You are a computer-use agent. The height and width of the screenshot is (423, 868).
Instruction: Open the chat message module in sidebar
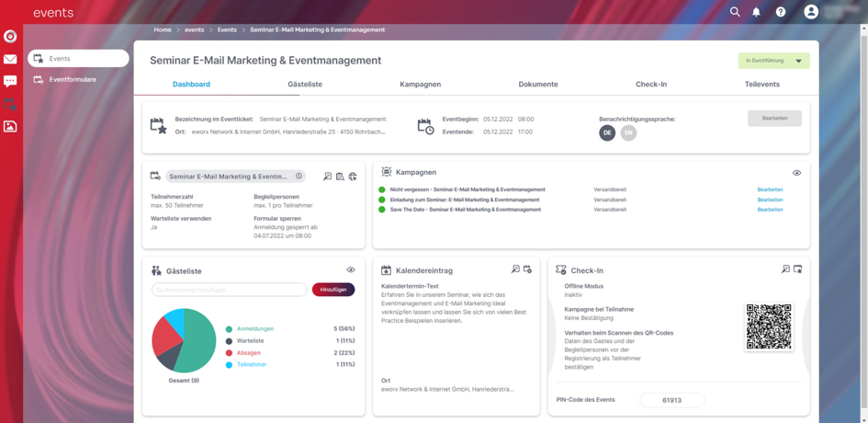point(10,82)
